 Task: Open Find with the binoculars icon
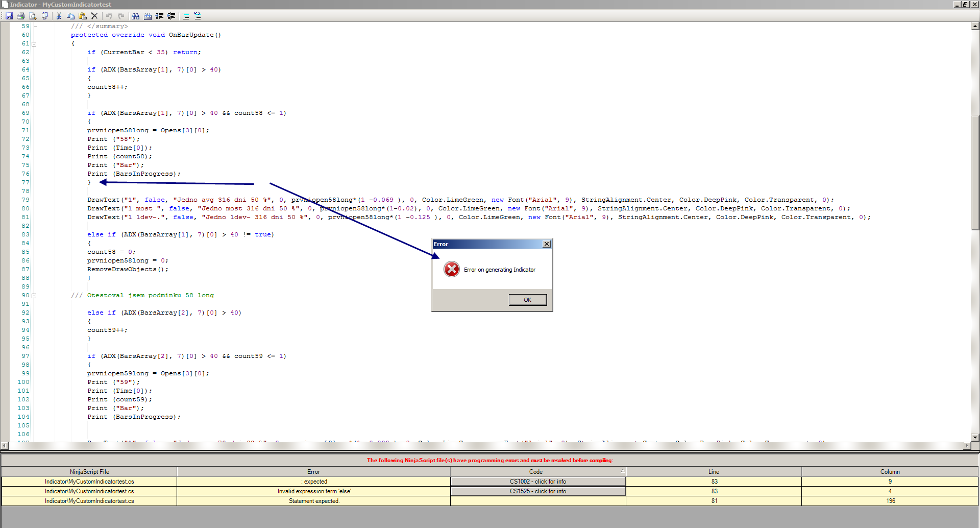pyautogui.click(x=135, y=16)
